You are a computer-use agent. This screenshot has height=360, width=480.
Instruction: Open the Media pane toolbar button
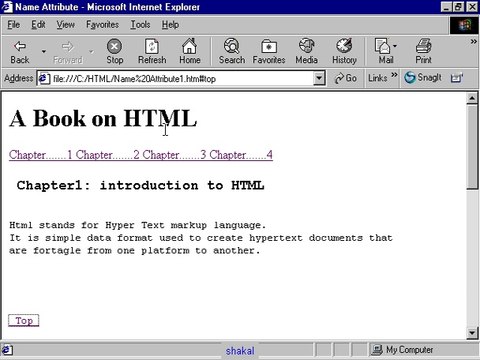[x=306, y=52]
